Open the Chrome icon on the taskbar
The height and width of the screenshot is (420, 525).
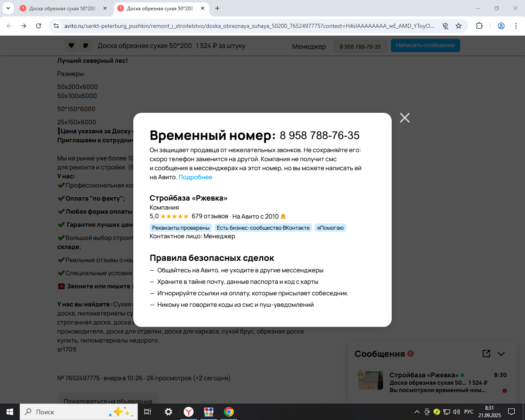[x=229, y=412]
